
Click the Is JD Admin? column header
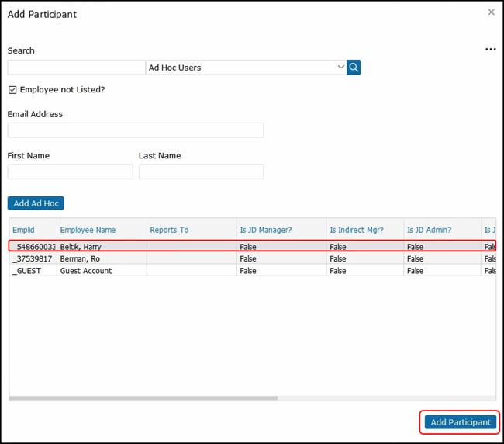click(429, 230)
